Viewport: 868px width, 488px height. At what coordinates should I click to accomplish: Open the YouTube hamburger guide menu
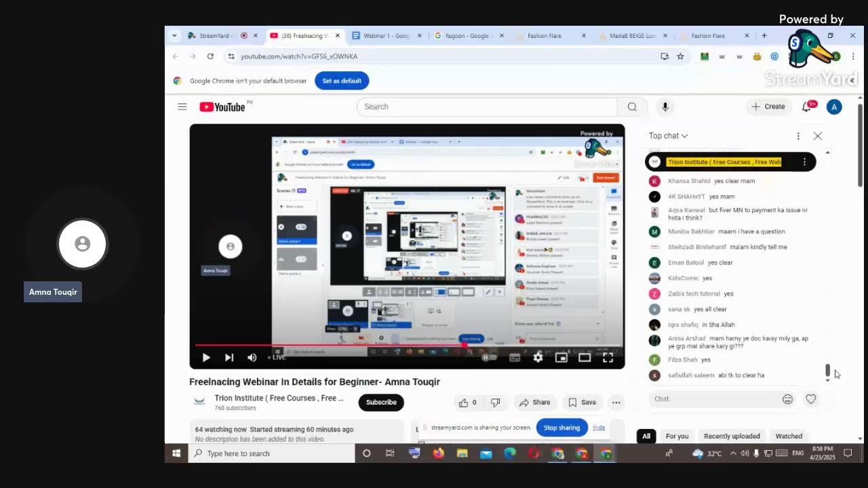click(x=182, y=106)
